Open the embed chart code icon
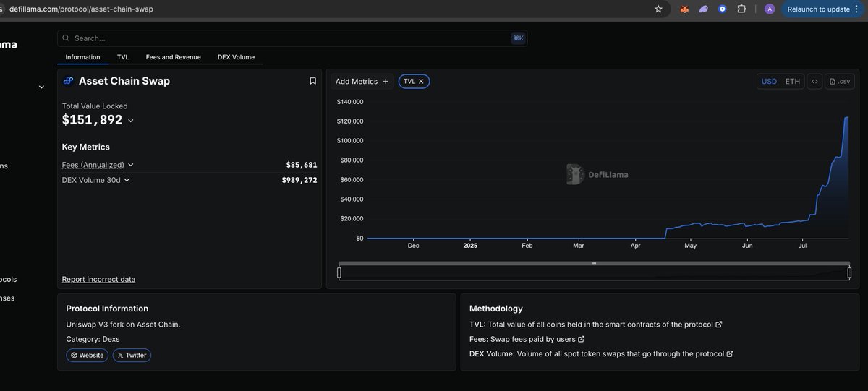This screenshot has width=868, height=391. click(814, 82)
